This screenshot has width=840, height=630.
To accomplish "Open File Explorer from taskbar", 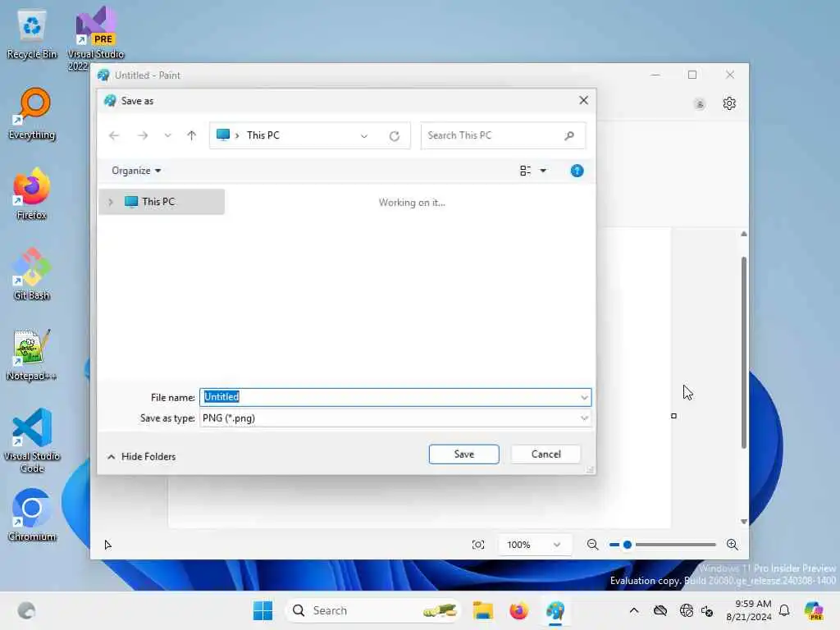I will pos(482,610).
